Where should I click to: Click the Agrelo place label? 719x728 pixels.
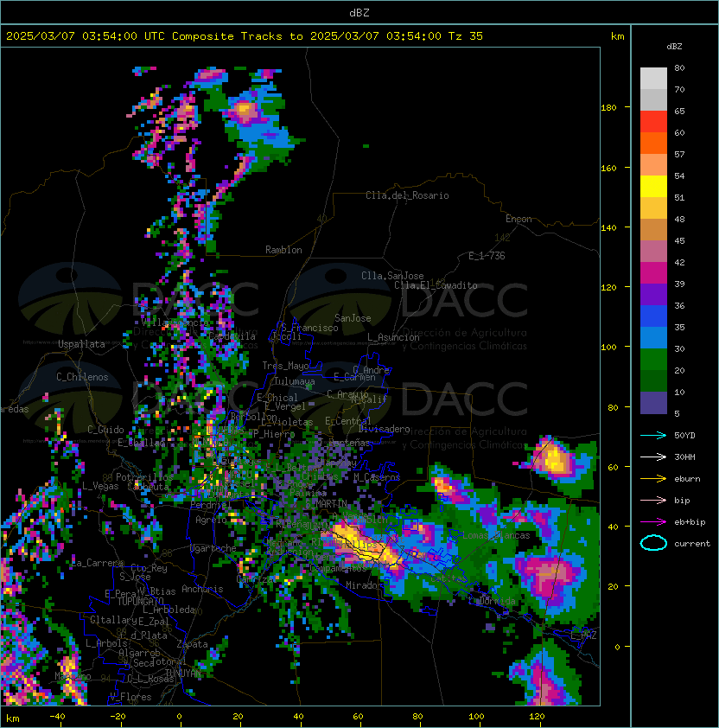(211, 520)
